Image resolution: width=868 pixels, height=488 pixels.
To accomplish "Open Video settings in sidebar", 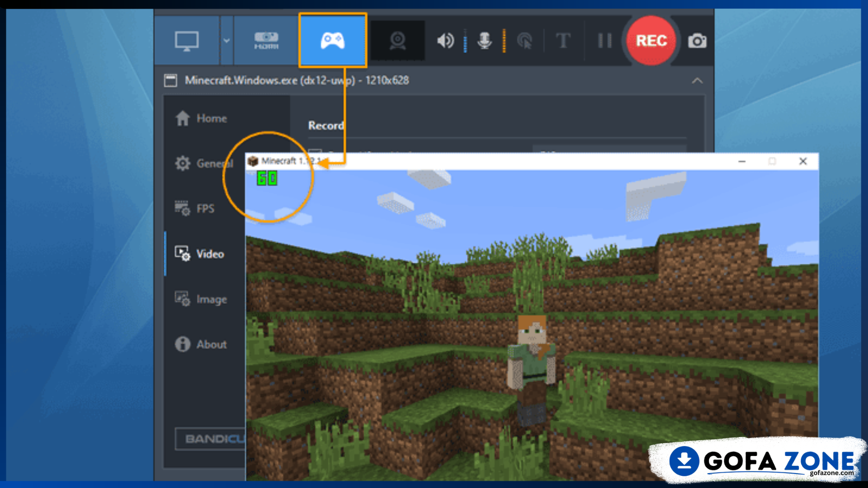I will (199, 253).
